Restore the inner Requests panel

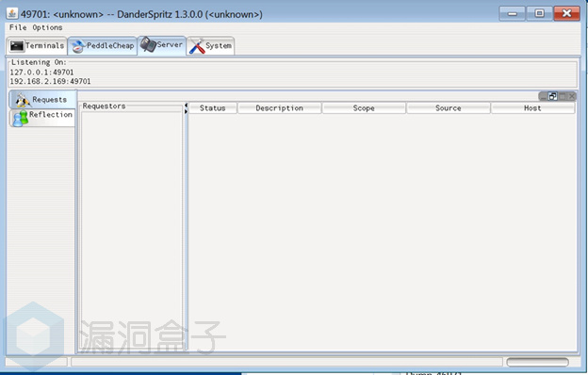click(553, 96)
